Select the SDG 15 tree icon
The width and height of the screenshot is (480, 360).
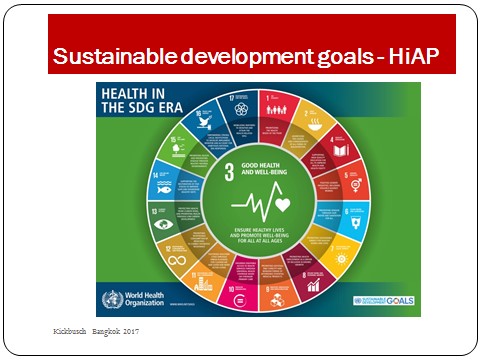click(x=178, y=151)
